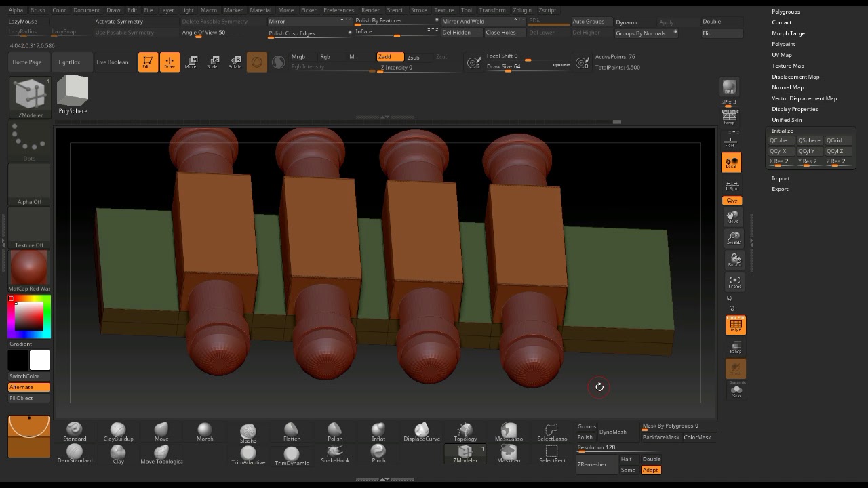Toggle Edit mode button
Screen dimensions: 868x488
(x=148, y=62)
